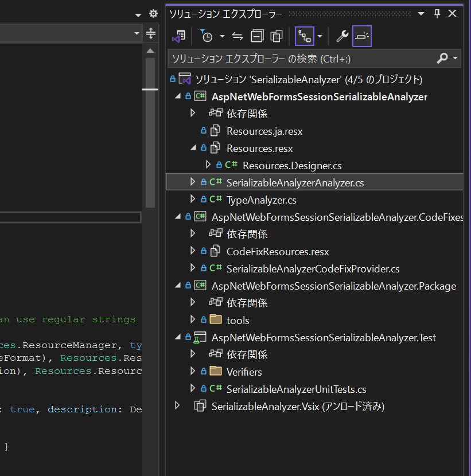Click the editor scrollbar up arrow
Image resolution: width=471 pixels, height=476 pixels.
coord(150,50)
